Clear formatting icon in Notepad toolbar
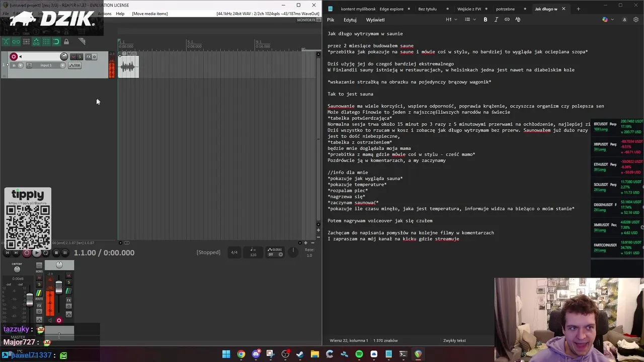This screenshot has height=362, width=644. click(x=518, y=20)
